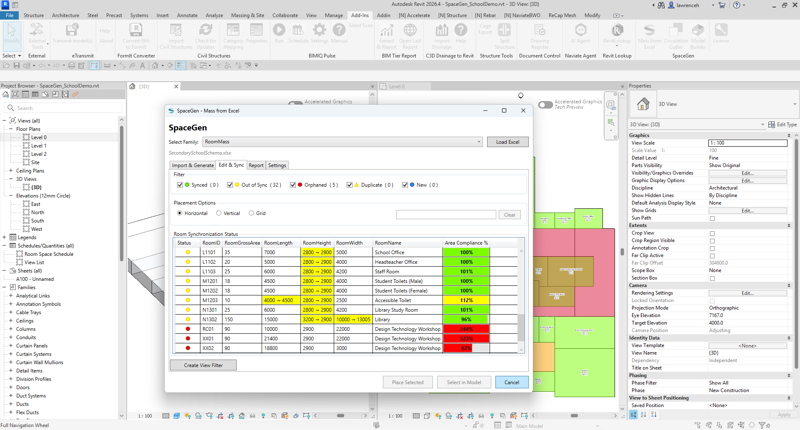800x430 pixels.
Task: Click Print icon in quick access toolbar
Action: (x=71, y=66)
